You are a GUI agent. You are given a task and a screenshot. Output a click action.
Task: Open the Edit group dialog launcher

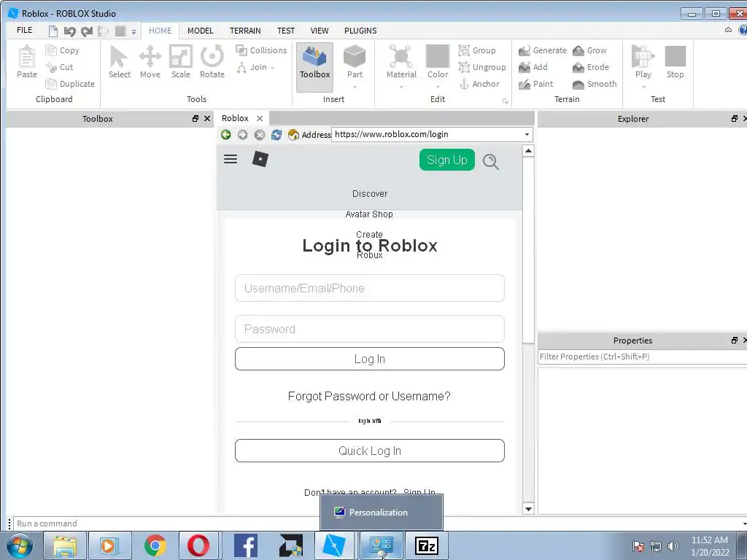tap(505, 101)
